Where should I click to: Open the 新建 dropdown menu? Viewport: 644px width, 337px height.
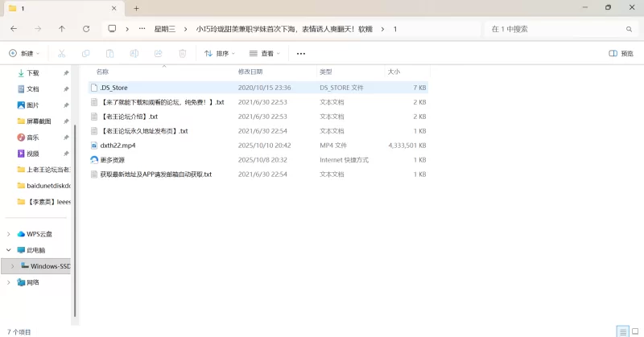coord(22,54)
